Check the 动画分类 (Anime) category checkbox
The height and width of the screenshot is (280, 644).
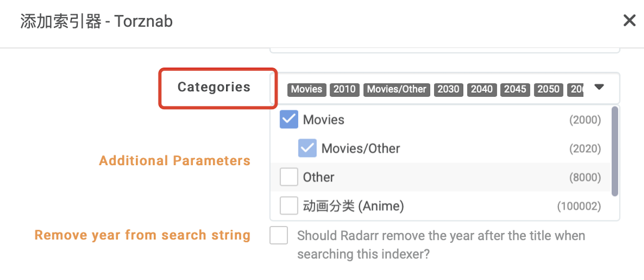click(289, 206)
